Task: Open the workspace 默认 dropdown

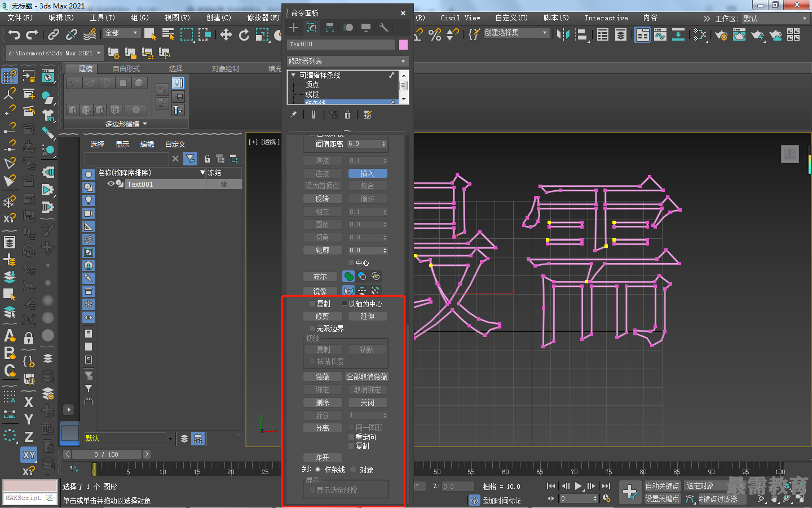Action: click(775, 19)
